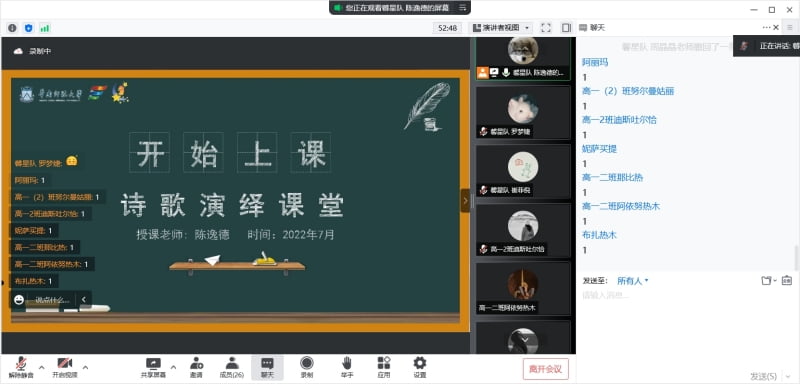Toggle the 聊天 chat panel button
Viewport: 800px width, 384px height.
[x=267, y=368]
